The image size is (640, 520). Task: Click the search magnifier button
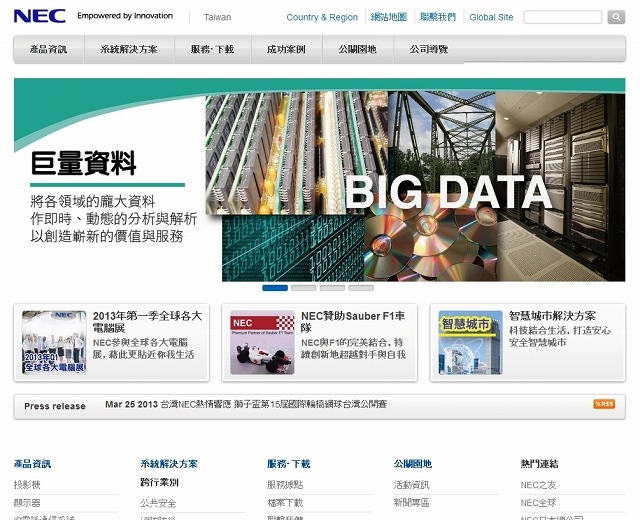click(616, 17)
